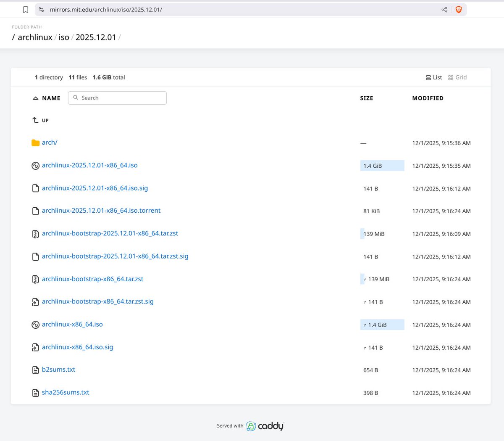Click the disc icon for archlinux-x86_64.iso
This screenshot has height=441, width=504.
35,325
